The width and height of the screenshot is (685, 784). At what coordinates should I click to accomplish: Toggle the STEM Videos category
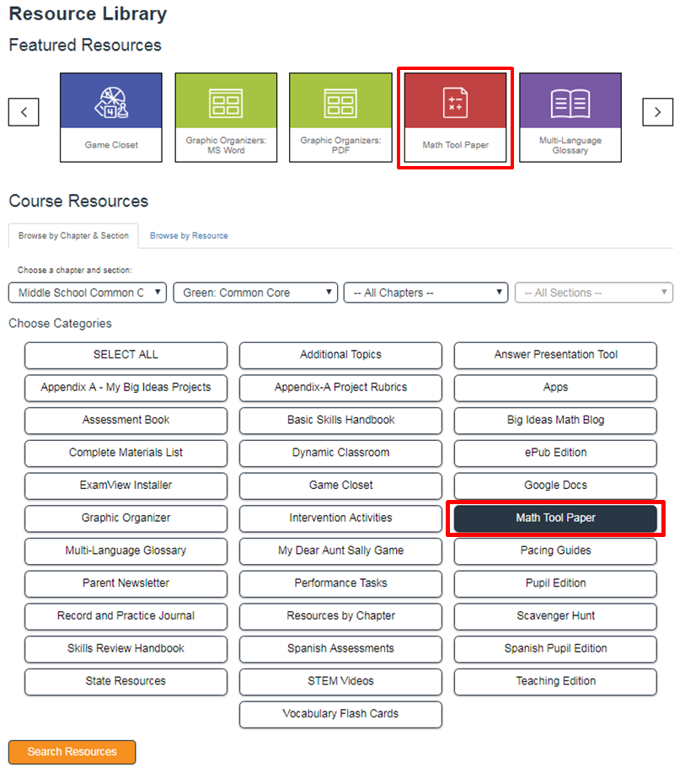click(x=340, y=681)
